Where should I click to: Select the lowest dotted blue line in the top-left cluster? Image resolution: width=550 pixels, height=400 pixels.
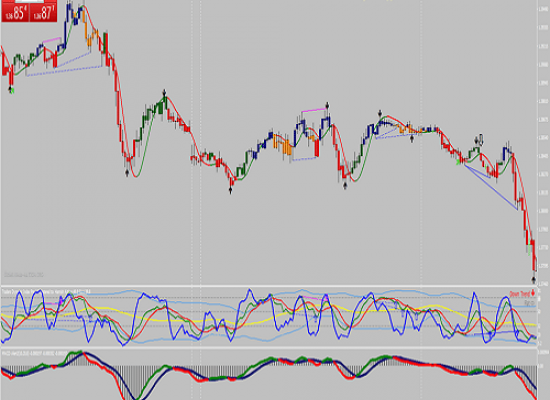pos(64,71)
